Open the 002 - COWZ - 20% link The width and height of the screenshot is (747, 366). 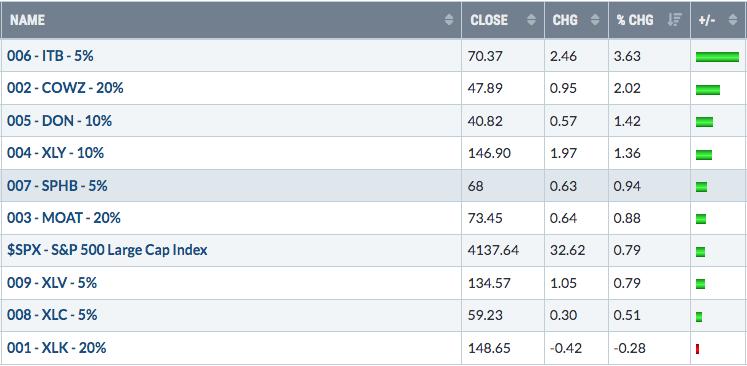click(x=65, y=88)
